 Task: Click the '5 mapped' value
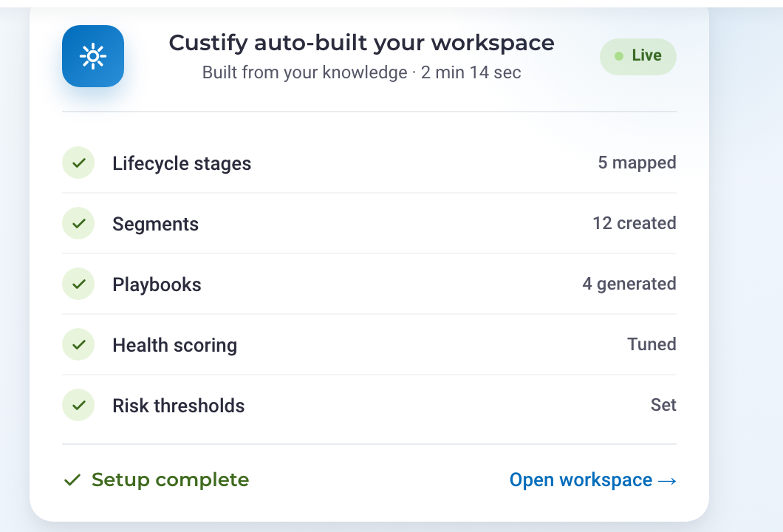(637, 163)
